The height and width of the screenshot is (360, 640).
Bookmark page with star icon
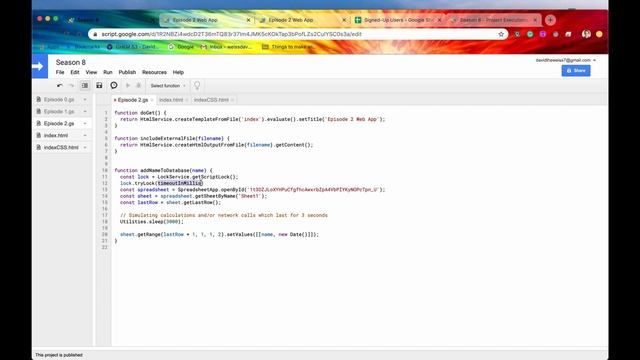[501, 34]
